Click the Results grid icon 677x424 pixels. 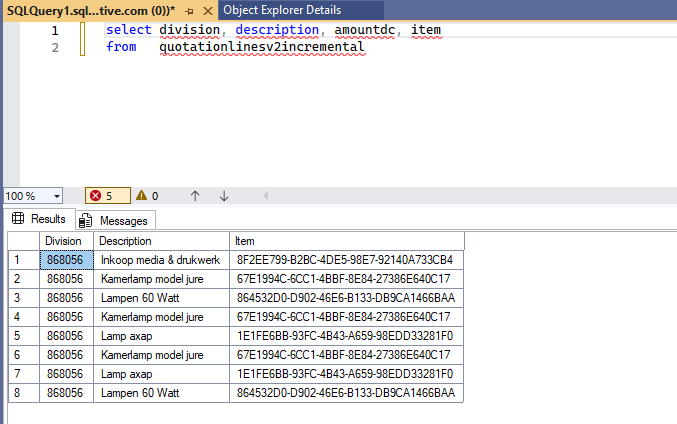point(18,218)
